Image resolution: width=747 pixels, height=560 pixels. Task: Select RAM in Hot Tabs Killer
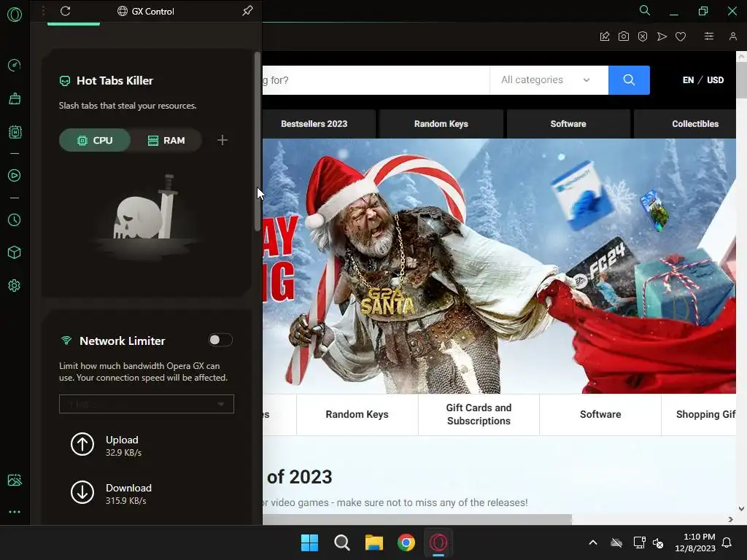coord(166,141)
